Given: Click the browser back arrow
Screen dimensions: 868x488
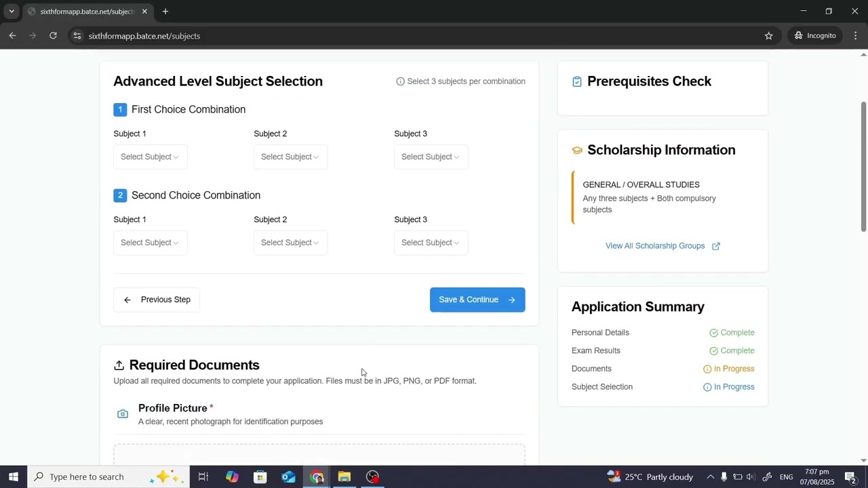Looking at the screenshot, I should pos(12,35).
